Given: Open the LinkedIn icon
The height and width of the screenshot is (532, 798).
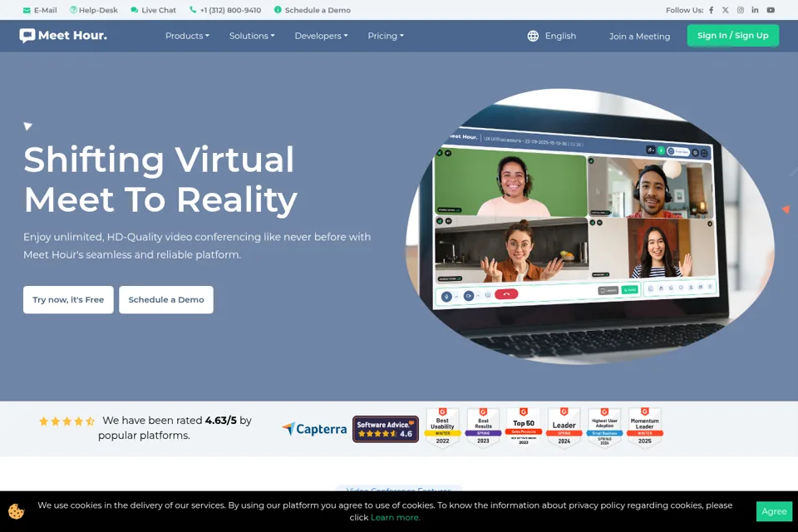Looking at the screenshot, I should pyautogui.click(x=756, y=10).
